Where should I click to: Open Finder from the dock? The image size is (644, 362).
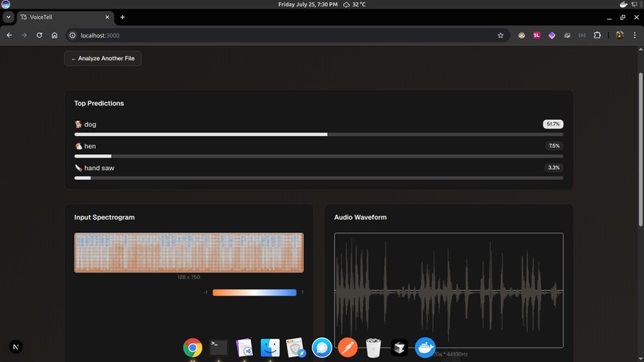point(270,348)
